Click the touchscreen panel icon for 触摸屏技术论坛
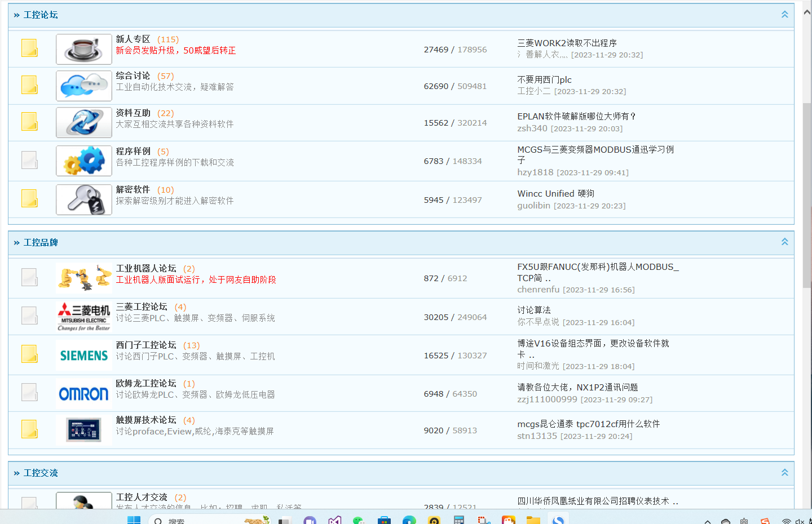812x524 pixels. click(83, 430)
